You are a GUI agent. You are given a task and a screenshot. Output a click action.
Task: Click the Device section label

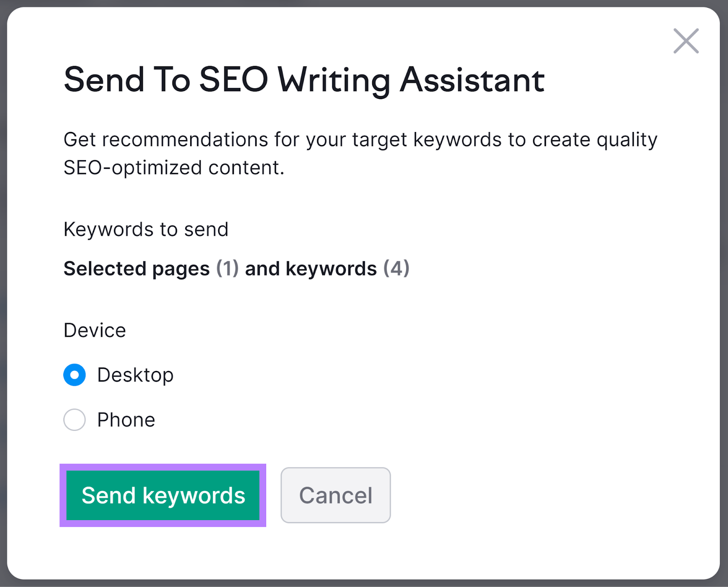pos(95,330)
